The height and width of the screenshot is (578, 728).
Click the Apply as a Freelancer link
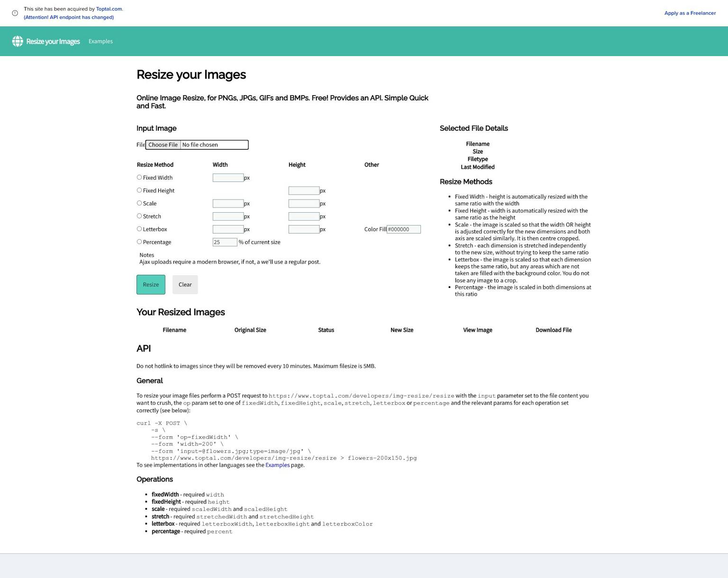click(690, 13)
